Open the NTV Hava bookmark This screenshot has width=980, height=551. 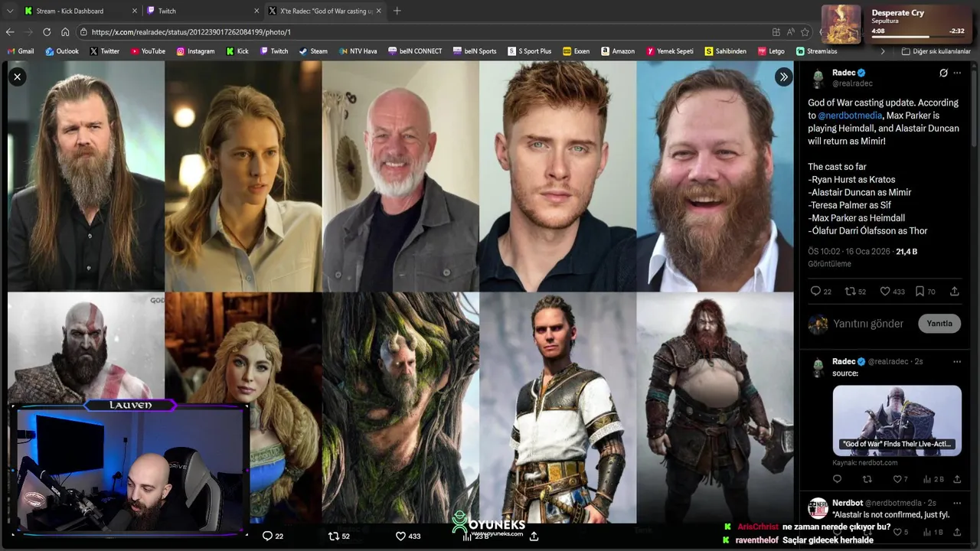click(x=358, y=51)
